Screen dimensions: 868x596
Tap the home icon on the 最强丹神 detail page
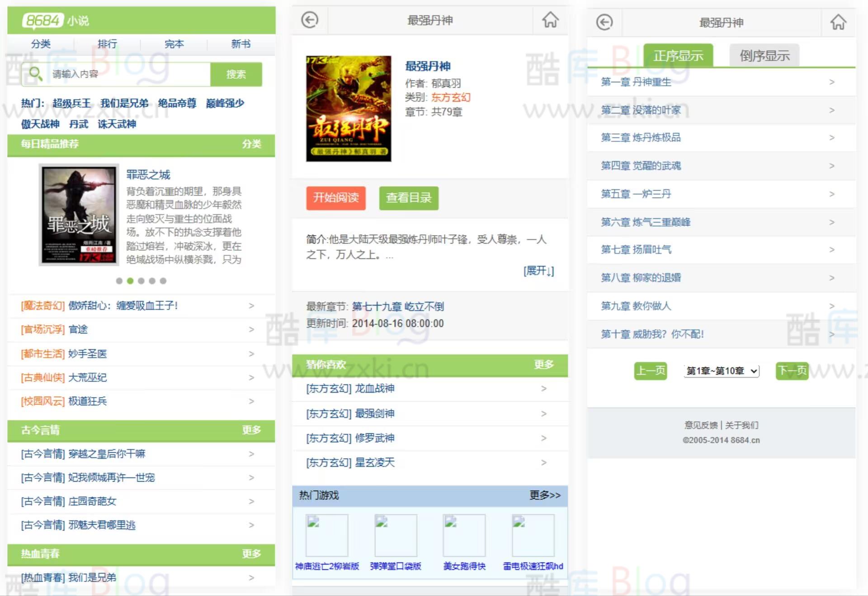550,20
